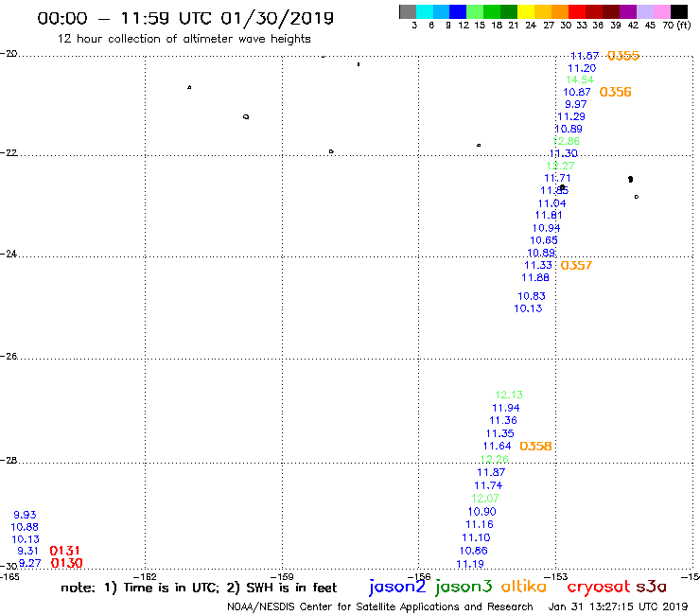700x615 pixels.
Task: Click the green wave height value 12.26
Action: point(494,459)
